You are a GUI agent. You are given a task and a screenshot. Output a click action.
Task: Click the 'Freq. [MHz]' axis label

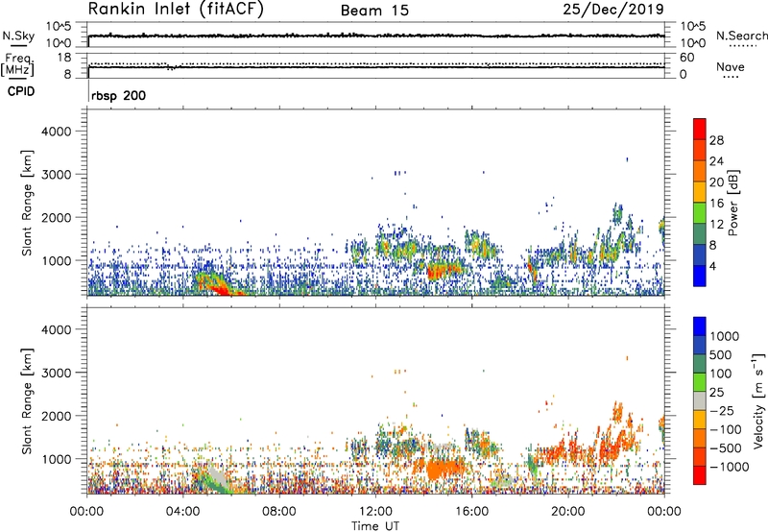click(18, 64)
